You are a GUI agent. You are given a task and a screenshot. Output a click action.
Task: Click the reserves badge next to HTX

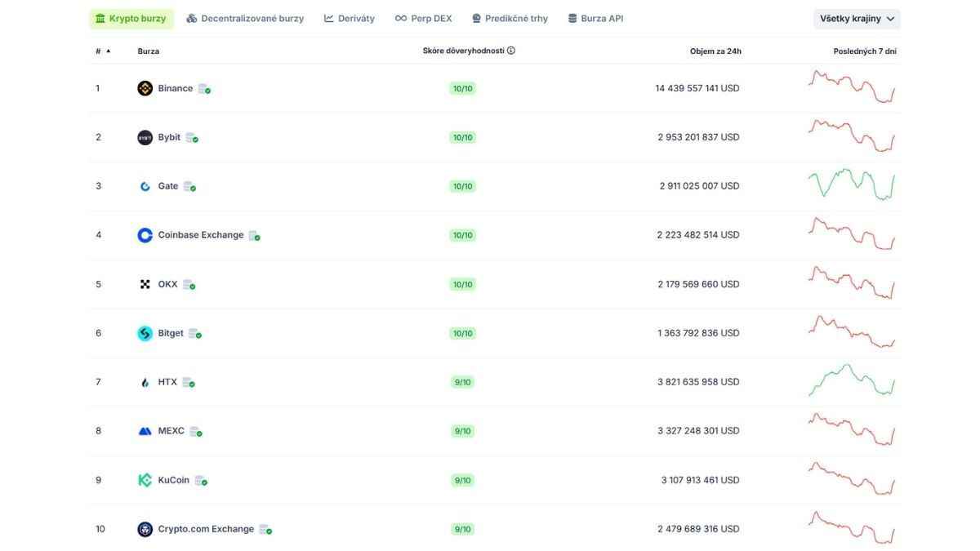click(x=189, y=383)
